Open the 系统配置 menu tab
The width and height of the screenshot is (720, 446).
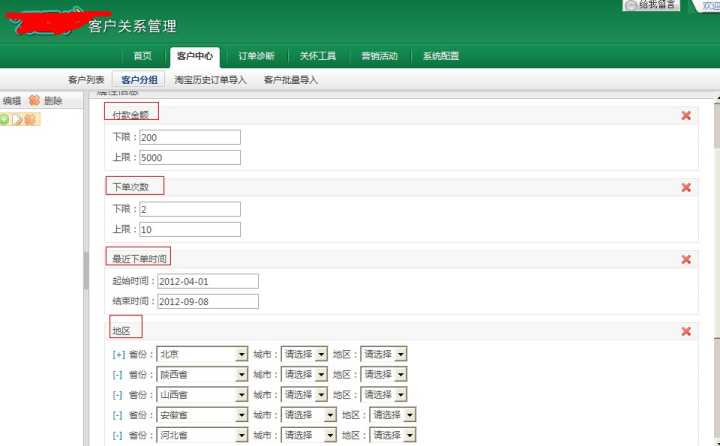[441, 56]
